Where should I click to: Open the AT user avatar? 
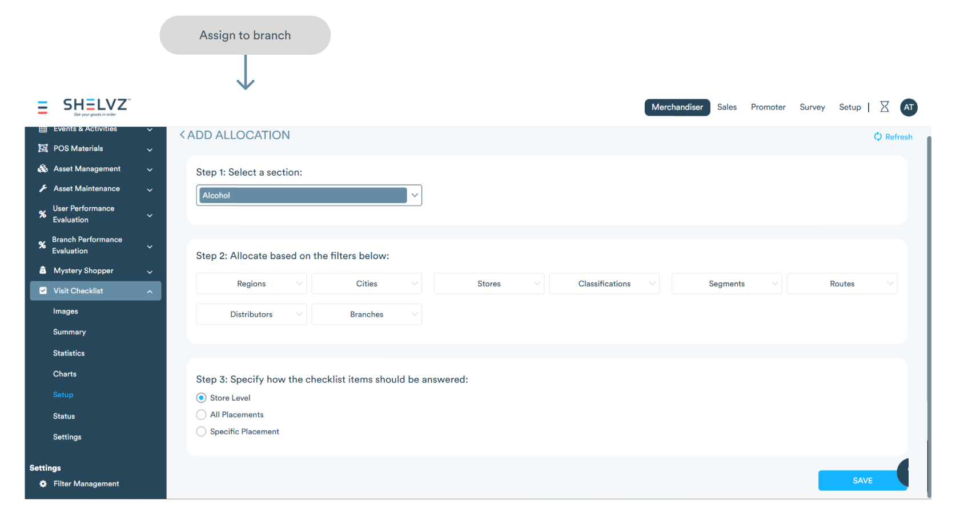(908, 107)
